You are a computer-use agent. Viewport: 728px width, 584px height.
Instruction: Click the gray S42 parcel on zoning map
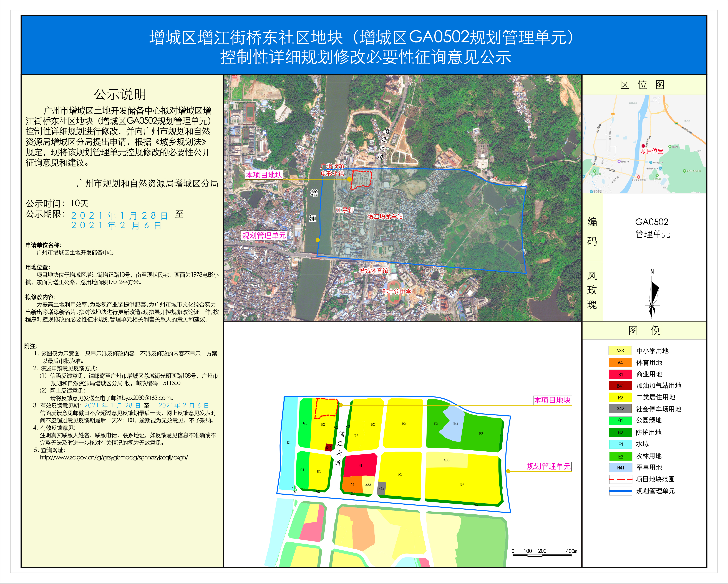[381, 488]
